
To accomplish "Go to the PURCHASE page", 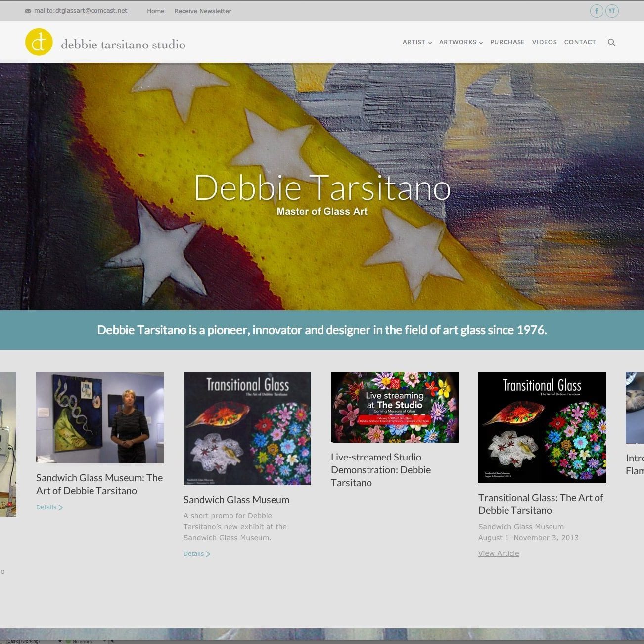I will (507, 42).
